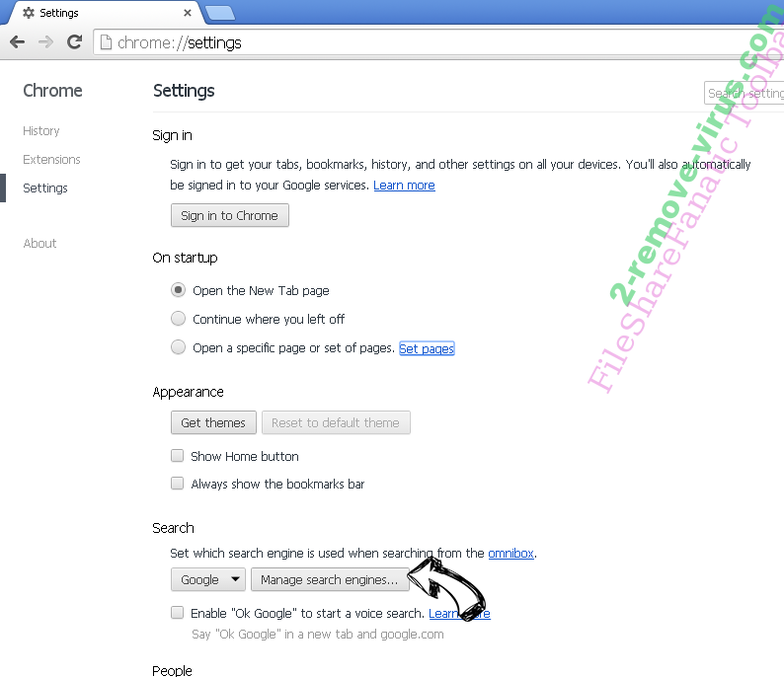Viewport: 784px width, 677px height.
Task: Close the Settings tab
Action: [x=188, y=13]
